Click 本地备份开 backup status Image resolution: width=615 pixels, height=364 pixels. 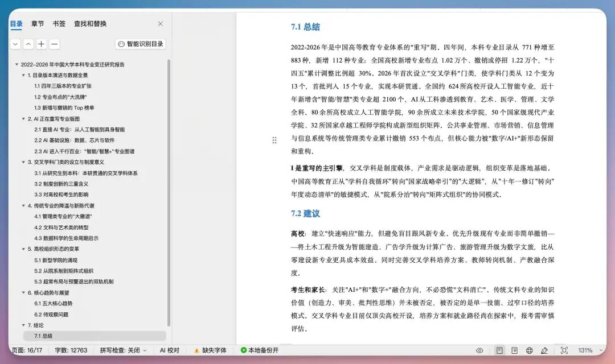pyautogui.click(x=259, y=350)
